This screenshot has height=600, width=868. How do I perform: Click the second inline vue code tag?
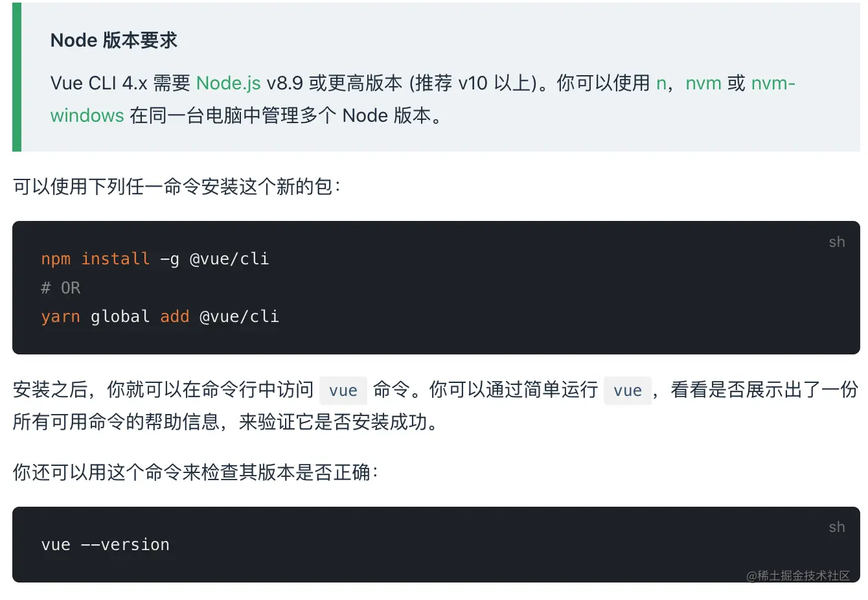click(627, 391)
